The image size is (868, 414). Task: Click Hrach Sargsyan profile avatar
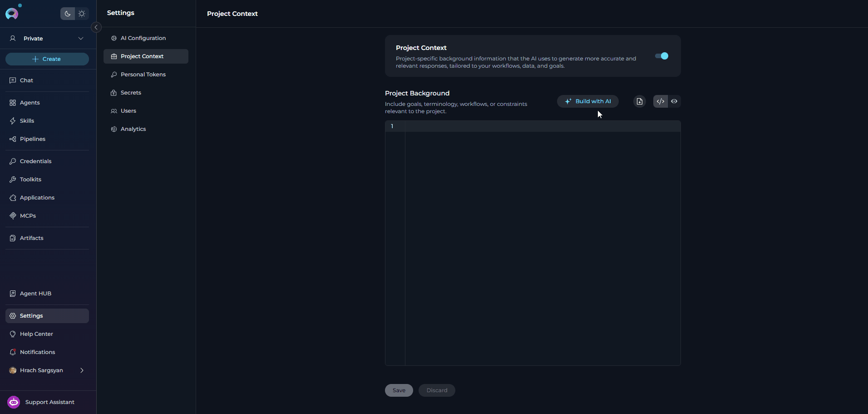pyautogui.click(x=13, y=370)
